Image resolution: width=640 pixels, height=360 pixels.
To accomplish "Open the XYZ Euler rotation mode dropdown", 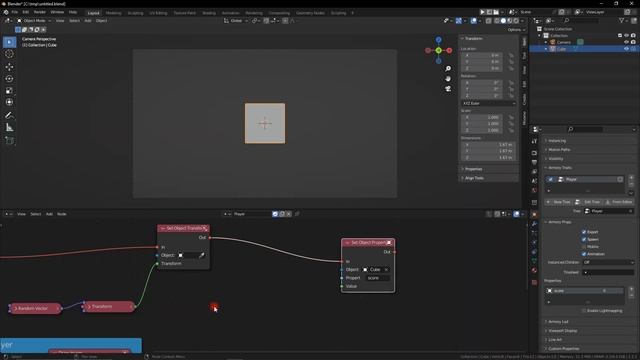I will 489,104.
